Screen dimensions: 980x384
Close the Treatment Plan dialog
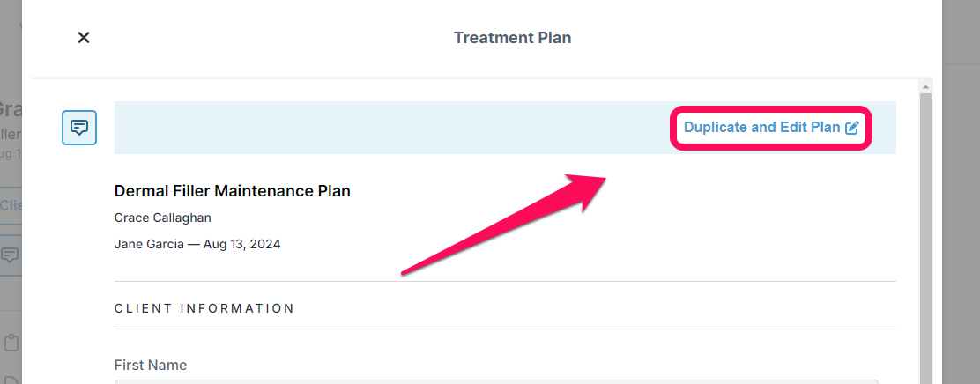pyautogui.click(x=83, y=38)
